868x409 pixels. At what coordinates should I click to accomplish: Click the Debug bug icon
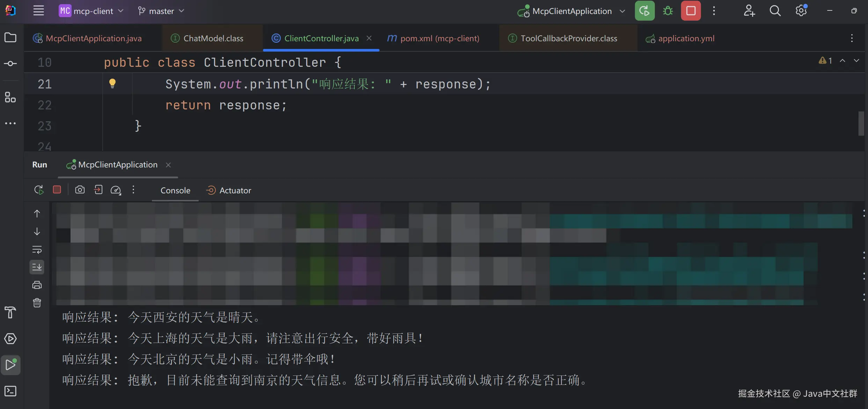click(x=668, y=11)
